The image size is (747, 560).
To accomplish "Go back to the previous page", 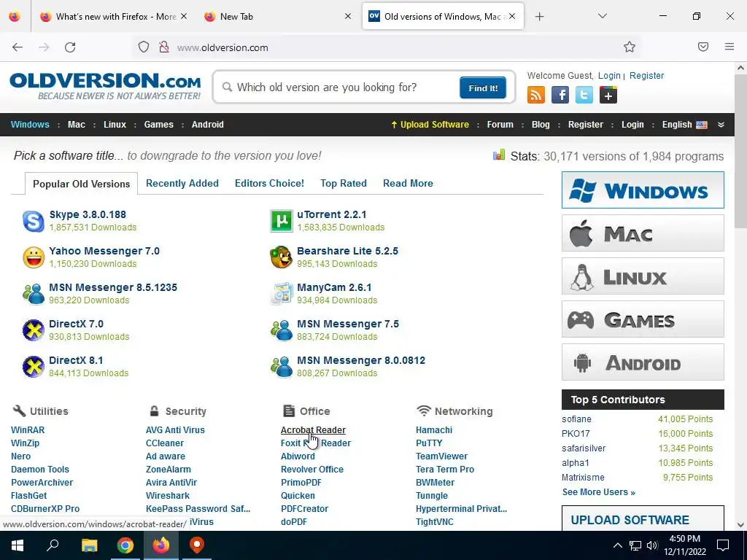I will coord(18,47).
